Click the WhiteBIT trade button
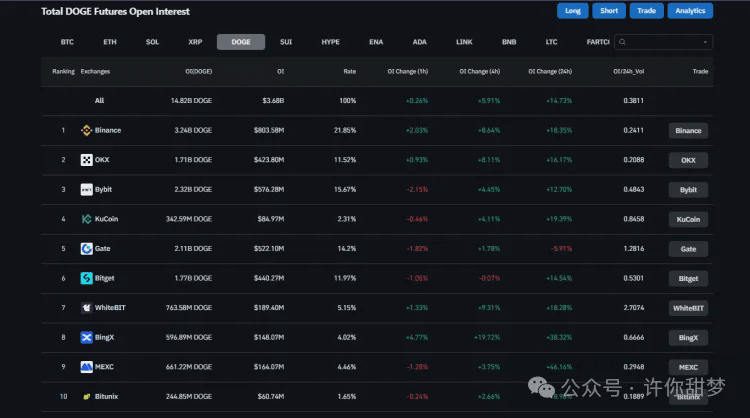 (x=688, y=308)
